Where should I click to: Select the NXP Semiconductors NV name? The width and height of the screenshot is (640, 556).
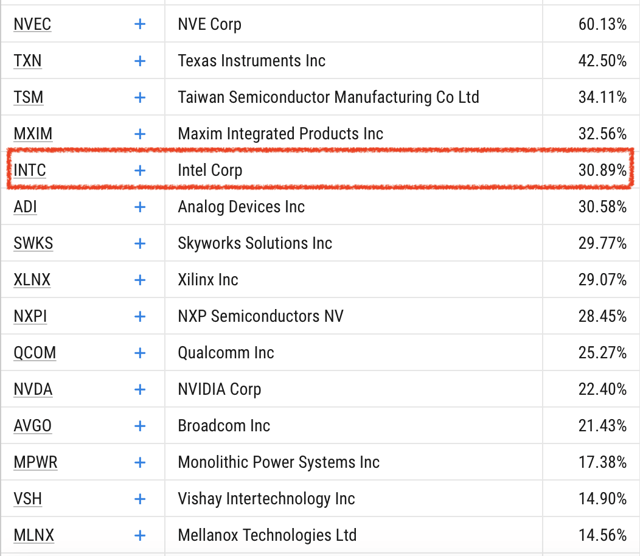point(261,316)
